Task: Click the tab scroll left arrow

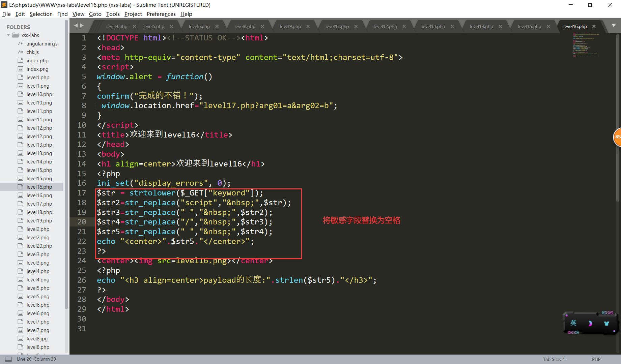Action: pos(76,26)
